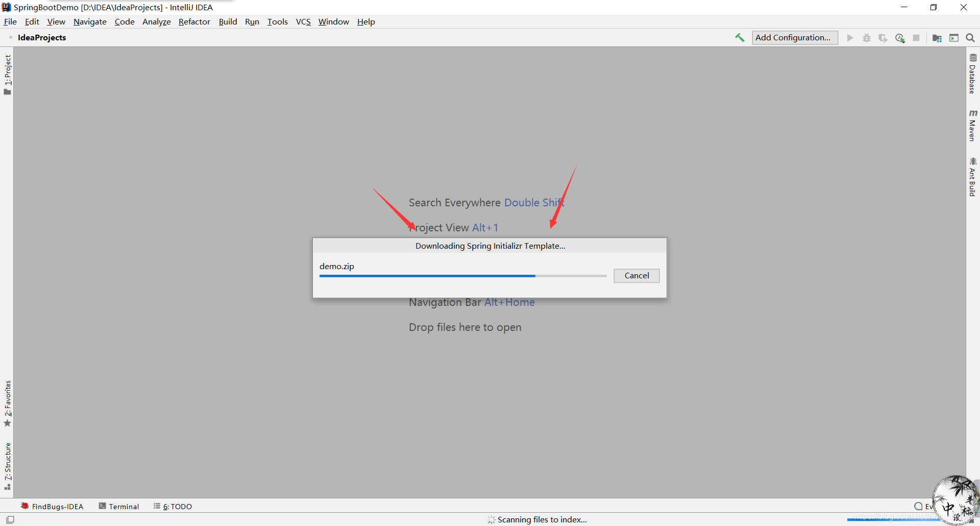Close the IntelliJ IDEA window
980x526 pixels.
pyautogui.click(x=964, y=7)
